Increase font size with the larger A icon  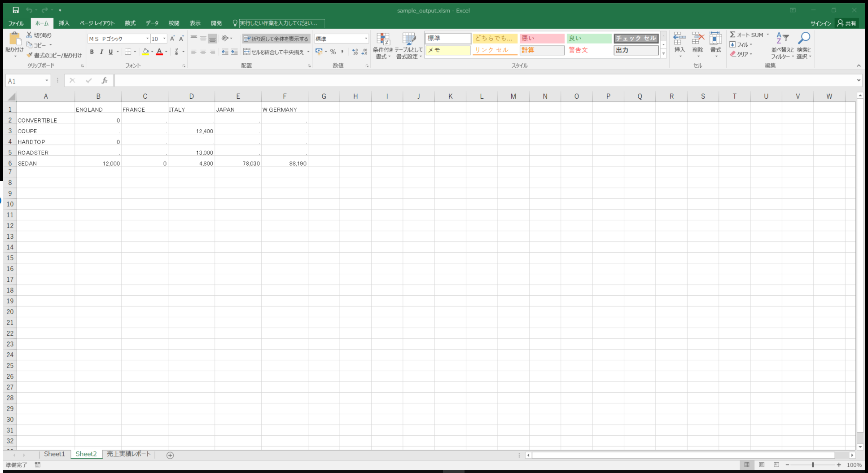point(172,39)
